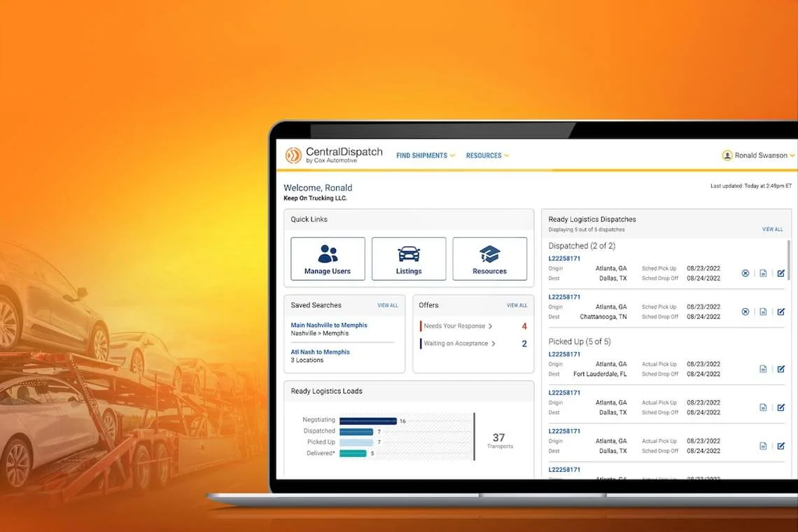
Task: Click the Picked Up bar in loads chart
Action: [x=356, y=442]
